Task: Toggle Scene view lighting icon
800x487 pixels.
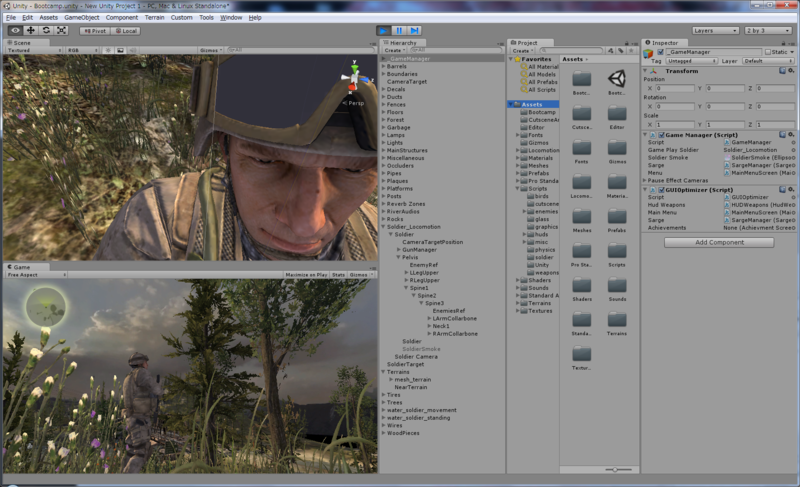Action: pyautogui.click(x=108, y=50)
